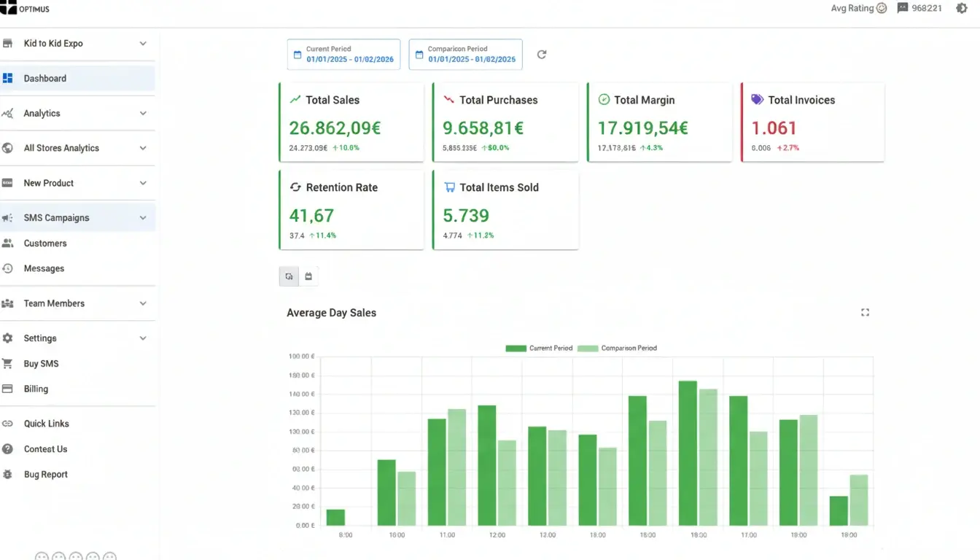The width and height of the screenshot is (980, 560).
Task: Click the SMS credits message icon
Action: click(x=903, y=9)
